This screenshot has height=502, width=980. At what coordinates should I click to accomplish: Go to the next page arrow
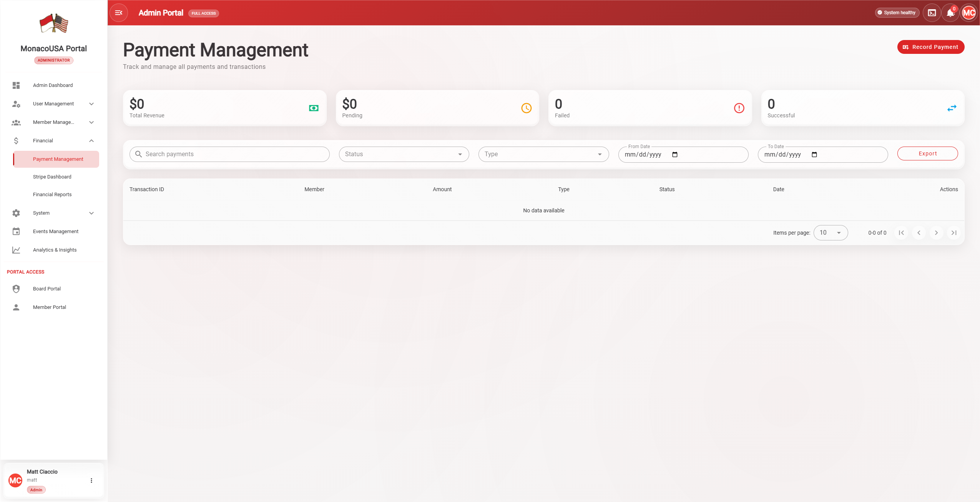(936, 233)
